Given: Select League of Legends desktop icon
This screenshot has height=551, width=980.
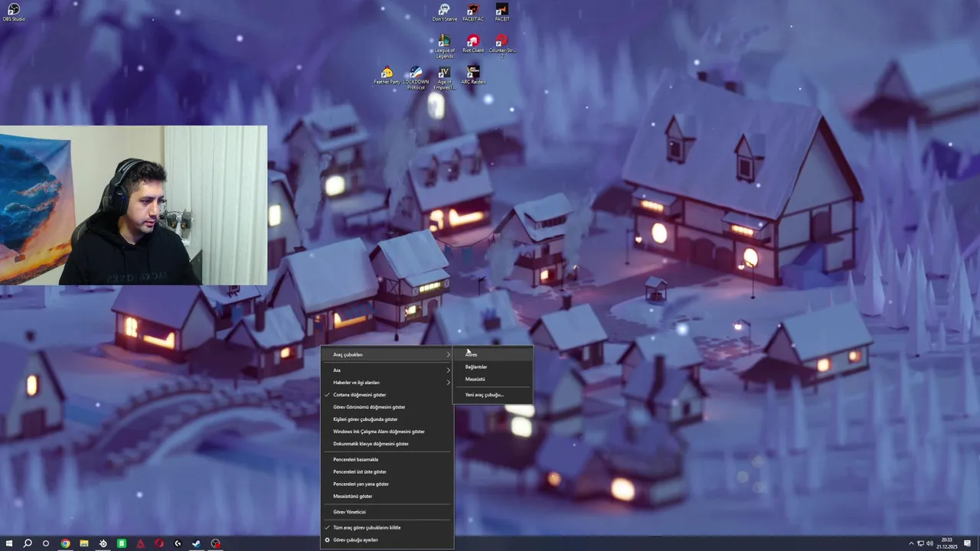Looking at the screenshot, I should (x=444, y=46).
